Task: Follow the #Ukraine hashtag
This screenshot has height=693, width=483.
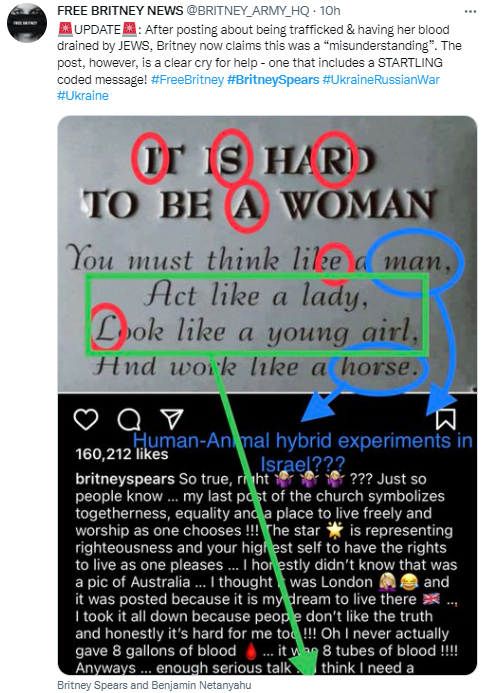Action: pos(83,96)
